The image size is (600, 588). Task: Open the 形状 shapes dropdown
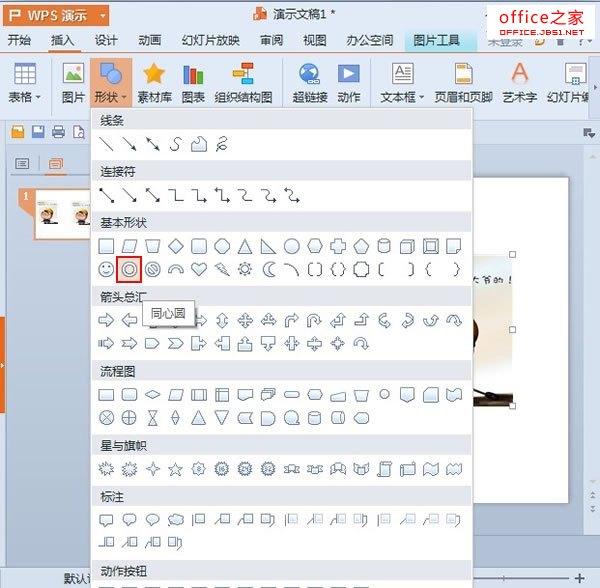(x=111, y=83)
